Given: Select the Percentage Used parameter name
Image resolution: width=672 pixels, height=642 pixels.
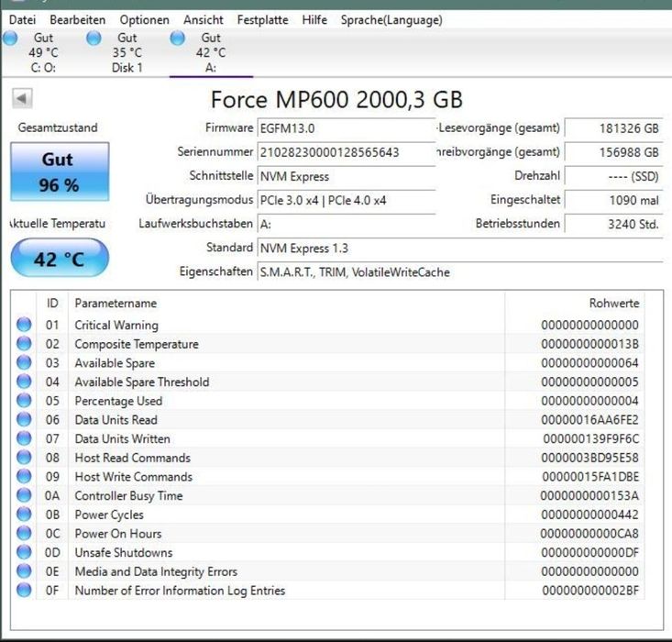Looking at the screenshot, I should point(118,401).
